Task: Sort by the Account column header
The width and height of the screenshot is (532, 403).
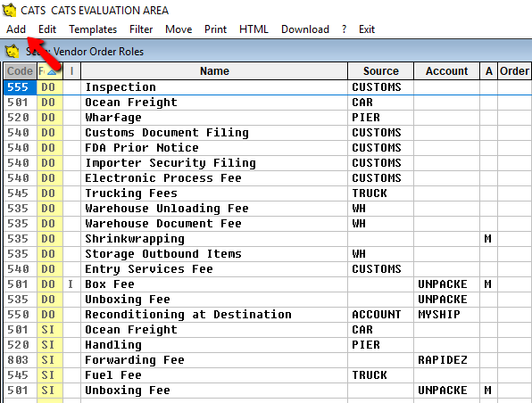Action: pos(447,70)
